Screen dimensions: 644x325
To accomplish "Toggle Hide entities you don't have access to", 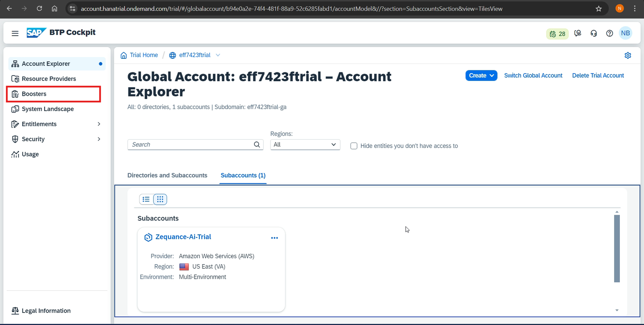I will [x=354, y=146].
